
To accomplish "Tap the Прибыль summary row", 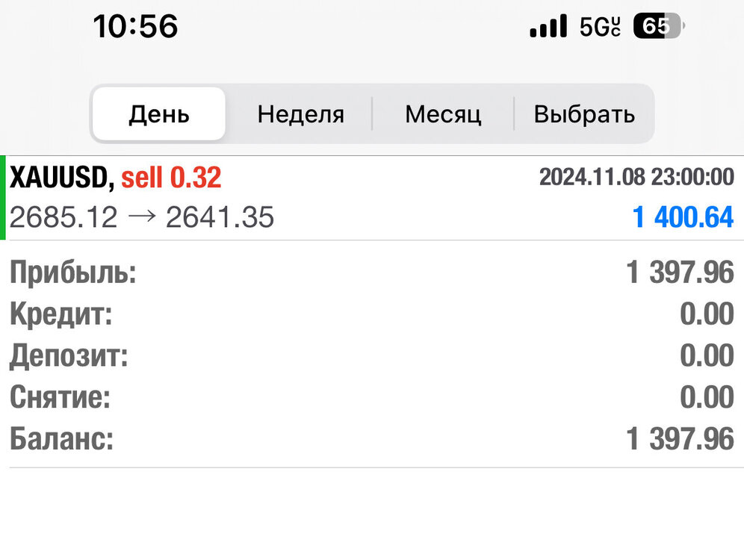I will [x=372, y=273].
